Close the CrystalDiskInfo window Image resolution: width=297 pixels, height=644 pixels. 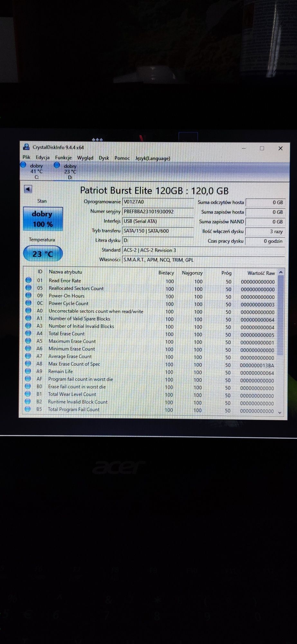(280, 148)
